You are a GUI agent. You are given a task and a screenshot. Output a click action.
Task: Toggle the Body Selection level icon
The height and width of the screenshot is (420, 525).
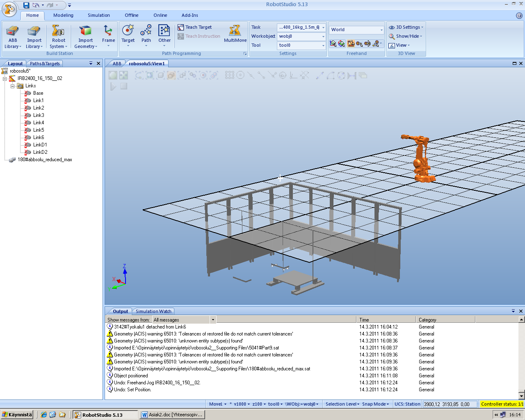pos(160,75)
